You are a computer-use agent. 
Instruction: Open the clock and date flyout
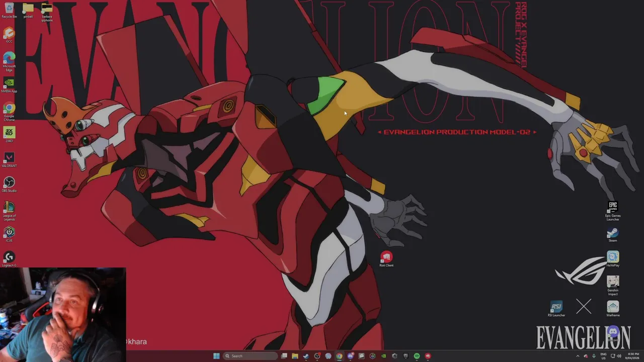coord(632,356)
